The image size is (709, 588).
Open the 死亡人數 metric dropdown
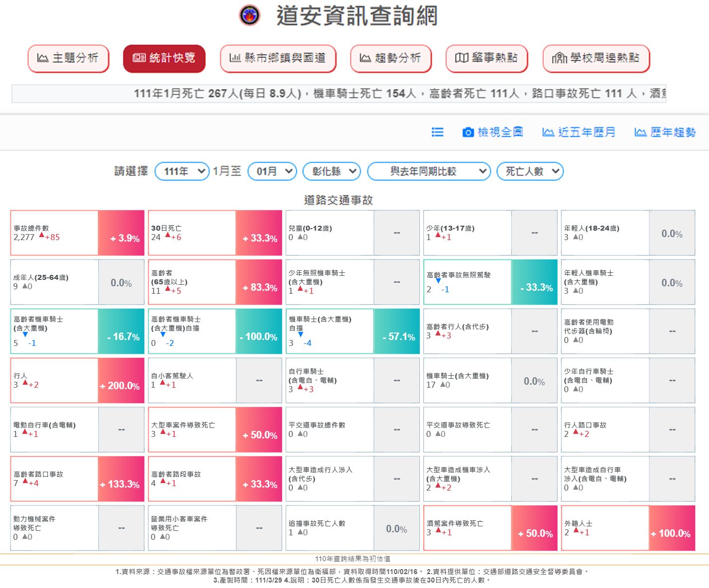[530, 171]
